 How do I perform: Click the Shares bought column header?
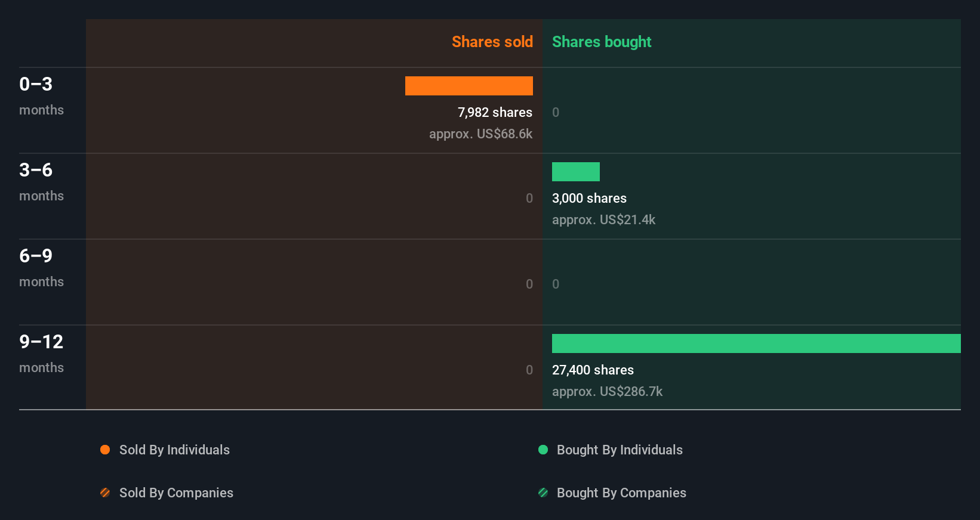click(602, 42)
